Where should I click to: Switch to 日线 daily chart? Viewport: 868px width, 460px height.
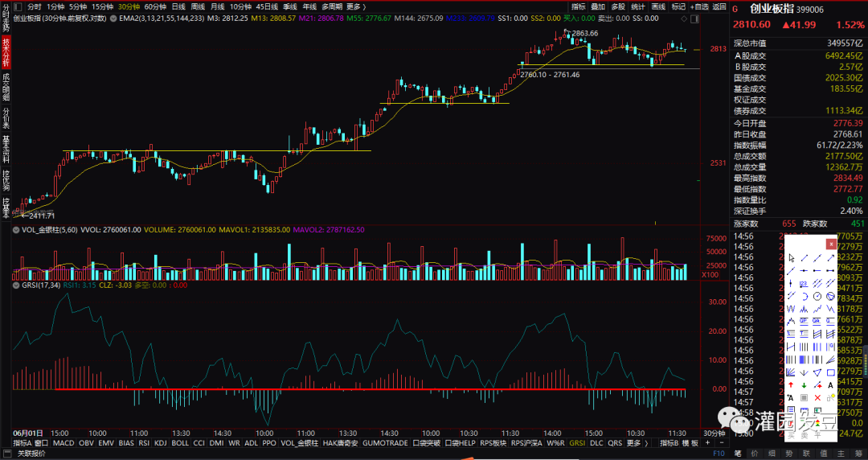pos(178,6)
